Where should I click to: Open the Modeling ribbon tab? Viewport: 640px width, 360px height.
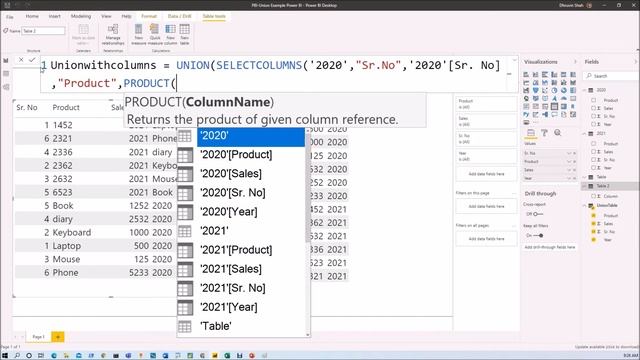[81, 16]
